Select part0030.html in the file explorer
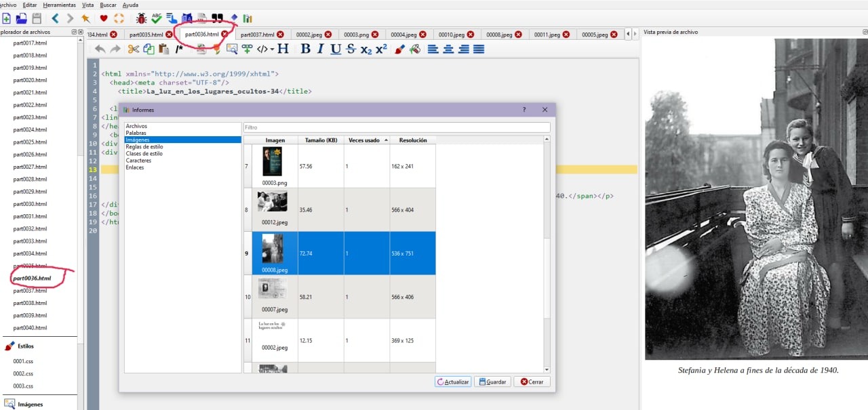 pos(30,204)
